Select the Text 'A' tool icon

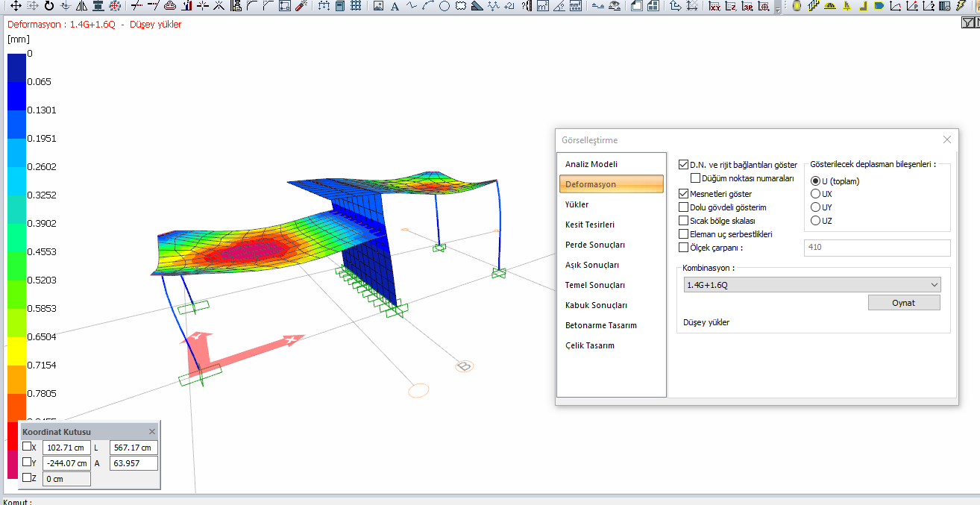pyautogui.click(x=395, y=7)
